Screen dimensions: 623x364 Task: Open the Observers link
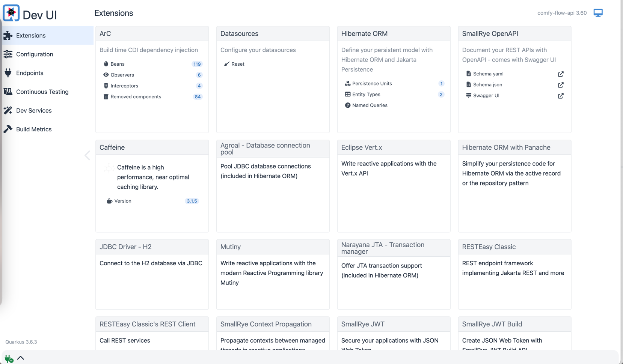pyautogui.click(x=122, y=75)
